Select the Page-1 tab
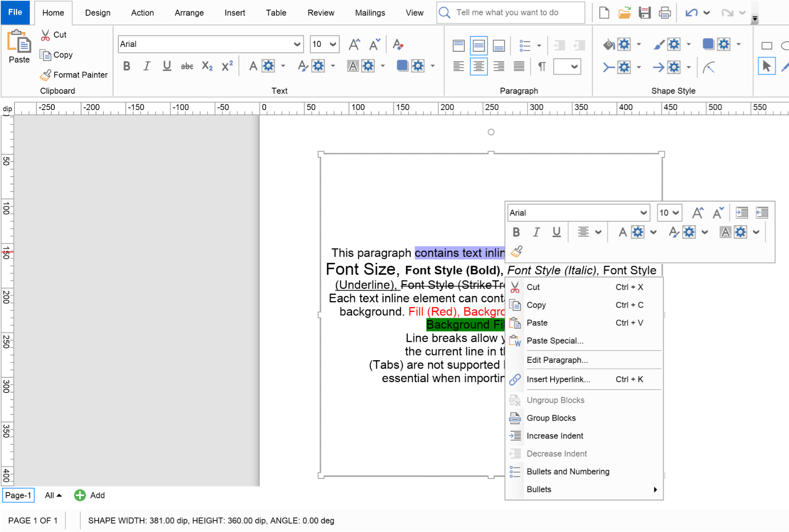 pos(18,495)
